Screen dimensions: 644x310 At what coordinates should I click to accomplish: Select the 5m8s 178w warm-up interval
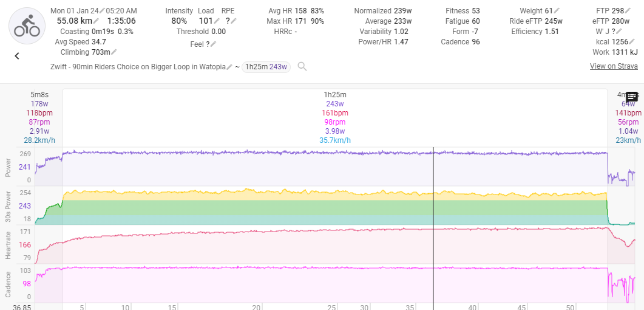click(x=39, y=117)
